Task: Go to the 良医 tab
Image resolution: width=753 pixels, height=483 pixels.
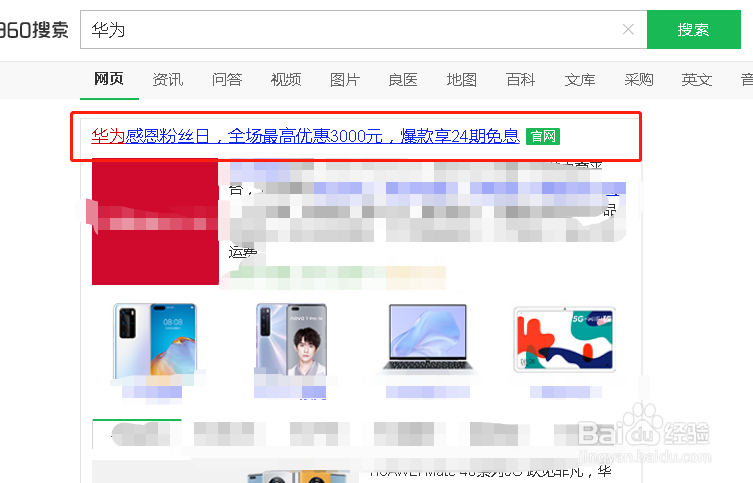Action: 403,79
